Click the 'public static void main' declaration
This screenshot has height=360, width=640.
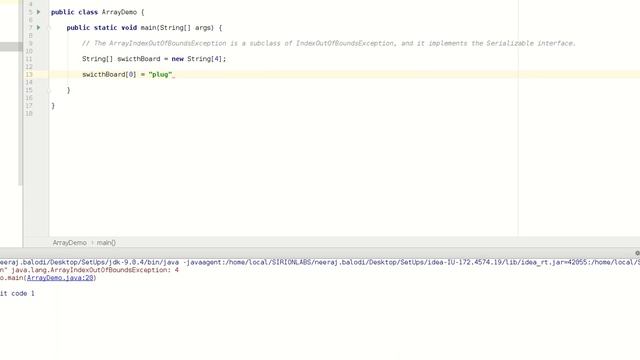tap(144, 28)
